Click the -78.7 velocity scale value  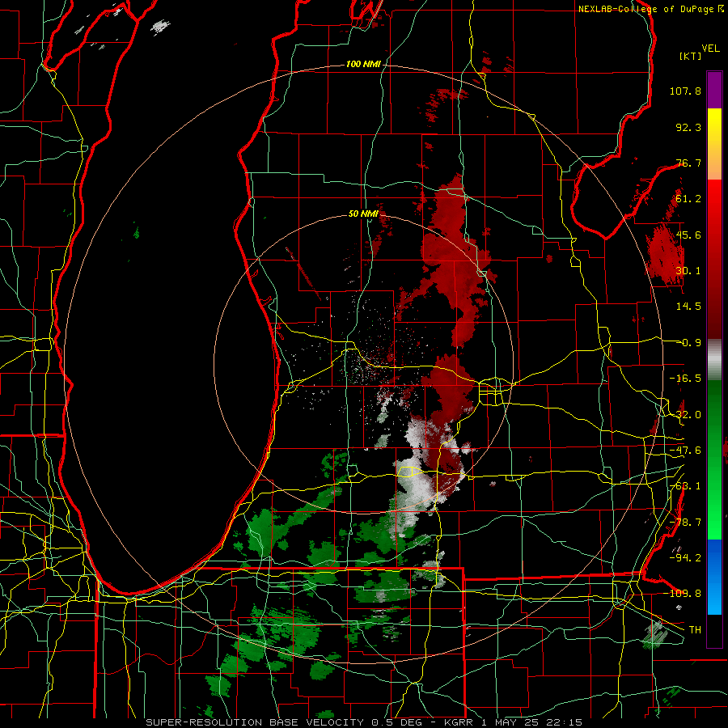685,523
